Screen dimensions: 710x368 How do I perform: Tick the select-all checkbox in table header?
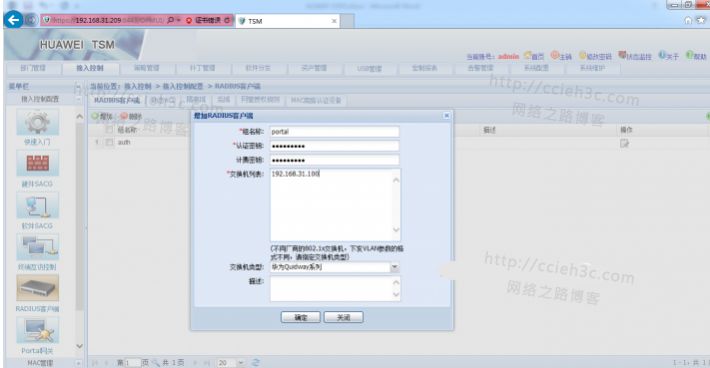(x=109, y=130)
